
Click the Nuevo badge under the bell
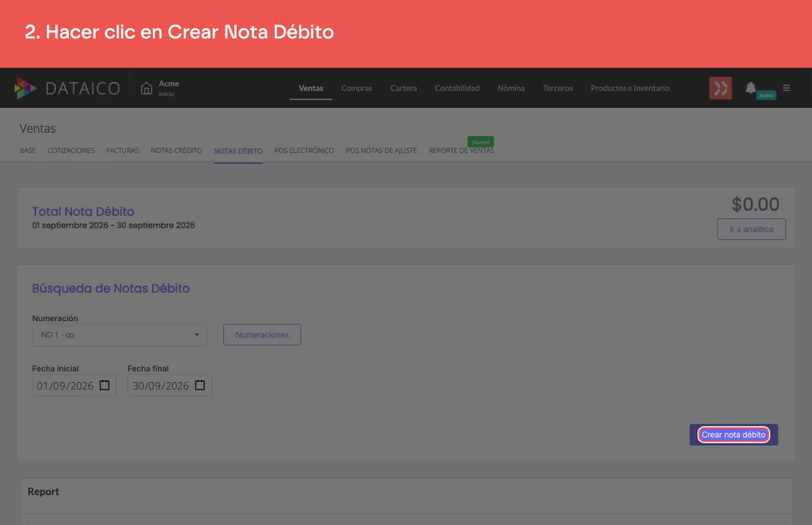point(766,95)
